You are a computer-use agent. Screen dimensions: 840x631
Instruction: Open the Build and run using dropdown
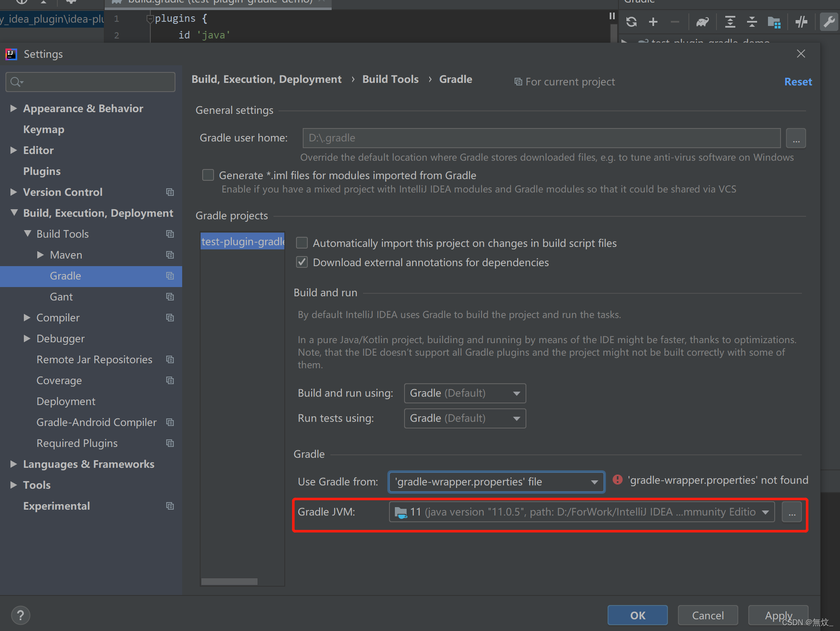pyautogui.click(x=465, y=393)
